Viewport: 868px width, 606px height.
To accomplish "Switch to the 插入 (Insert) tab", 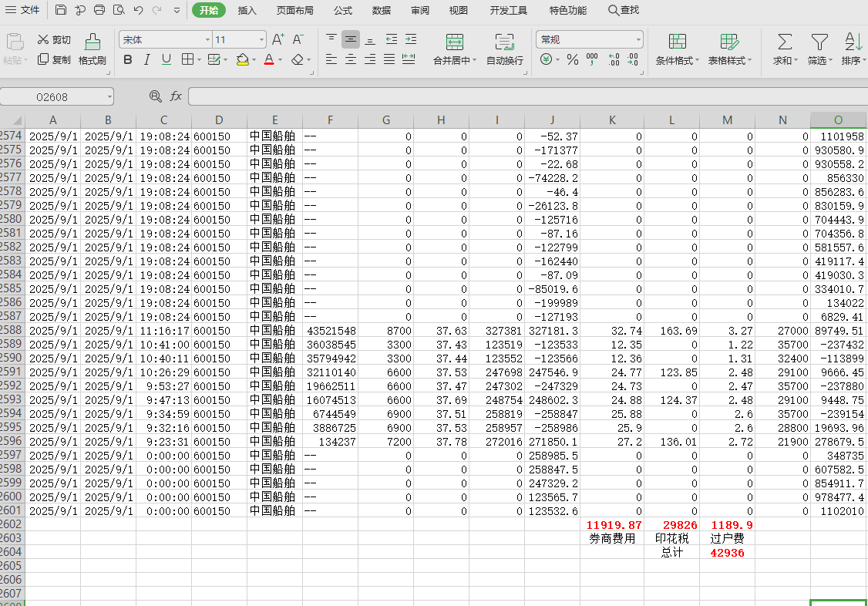I will (247, 10).
